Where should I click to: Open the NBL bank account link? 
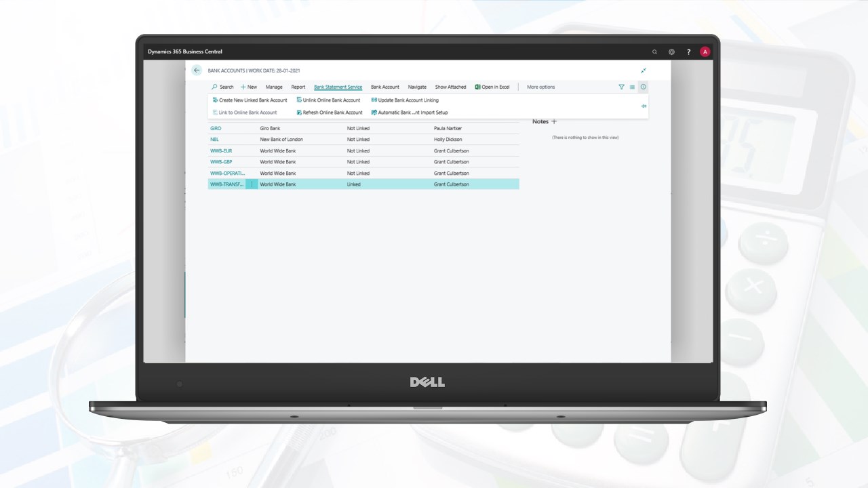pyautogui.click(x=214, y=140)
